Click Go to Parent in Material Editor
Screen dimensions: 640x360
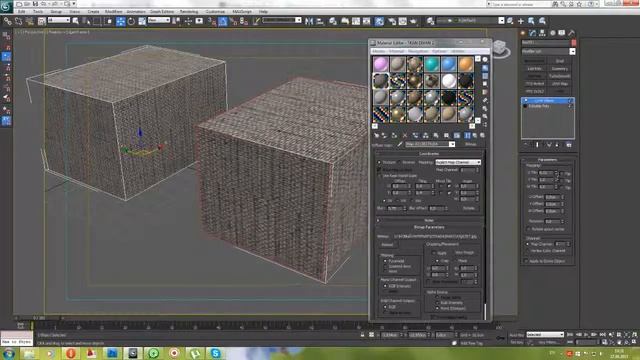tap(475, 136)
